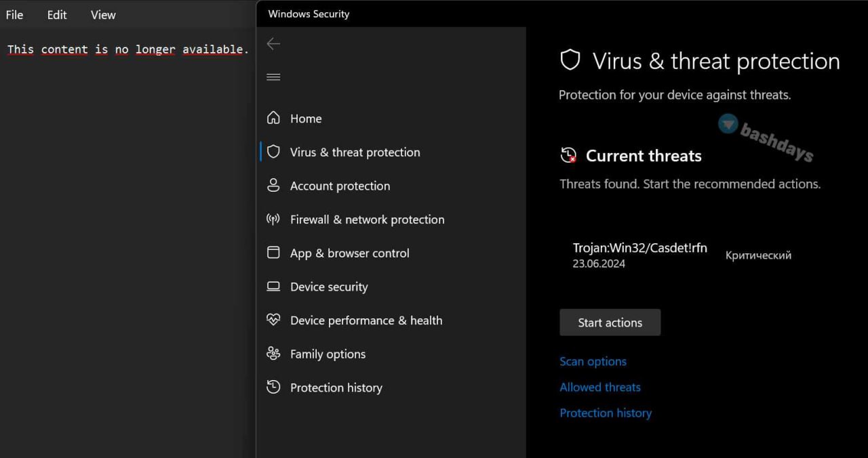
Task: Expand the Trojan:Win32/Casdet!rfn threat entry
Action: tap(640, 248)
